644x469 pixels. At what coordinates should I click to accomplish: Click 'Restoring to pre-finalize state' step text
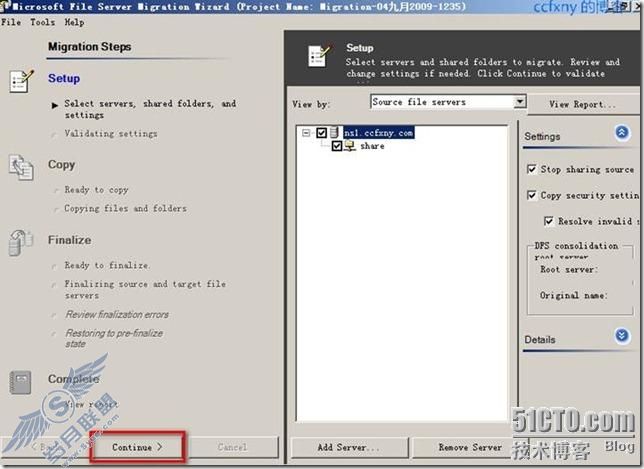114,338
